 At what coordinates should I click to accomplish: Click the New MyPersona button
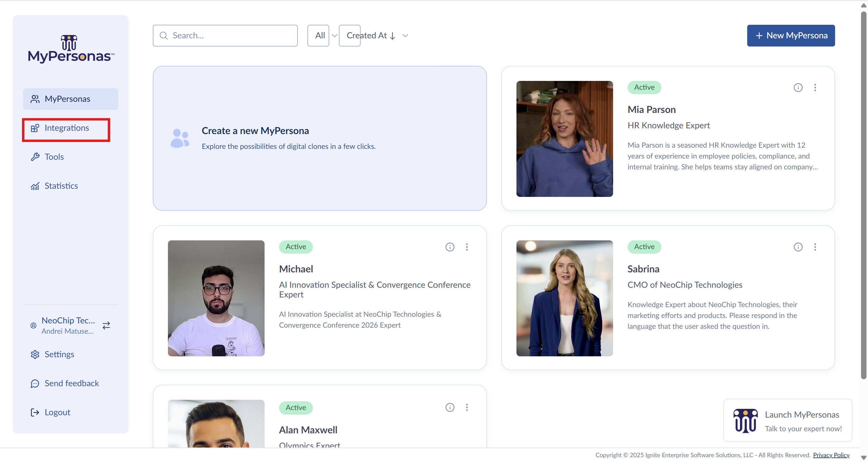(x=790, y=35)
